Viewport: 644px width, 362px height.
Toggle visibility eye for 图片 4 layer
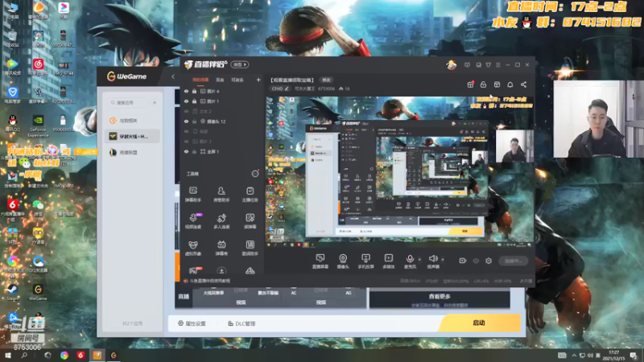[x=187, y=91]
